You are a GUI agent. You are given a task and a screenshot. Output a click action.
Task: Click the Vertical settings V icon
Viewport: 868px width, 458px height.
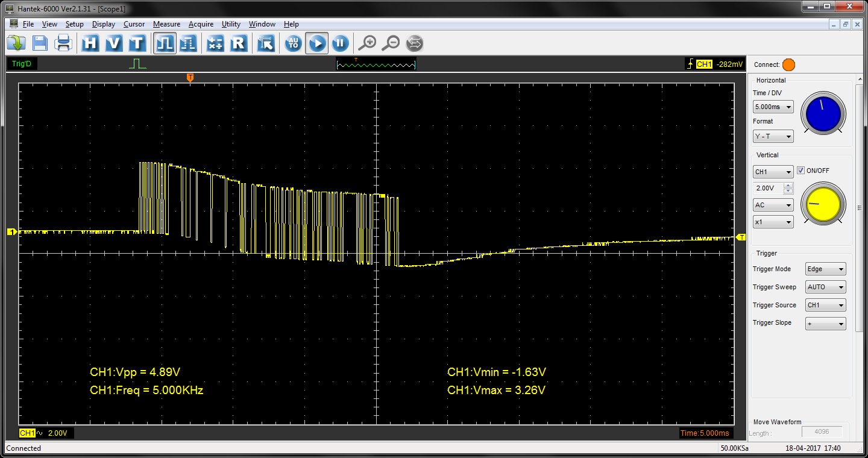click(x=114, y=43)
